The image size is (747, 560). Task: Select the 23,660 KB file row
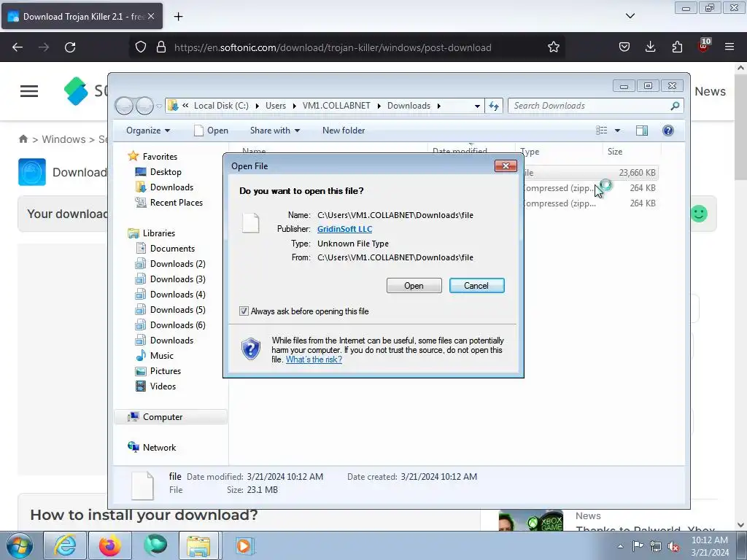591,173
